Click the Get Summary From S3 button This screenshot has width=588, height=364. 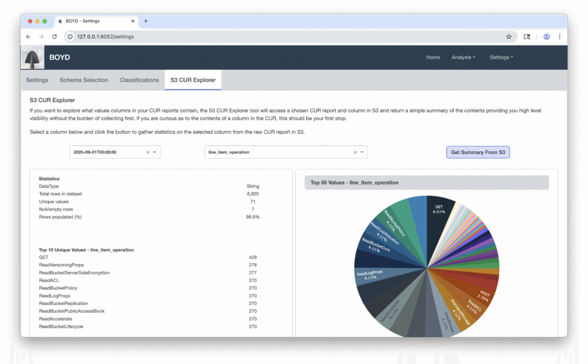pos(478,152)
